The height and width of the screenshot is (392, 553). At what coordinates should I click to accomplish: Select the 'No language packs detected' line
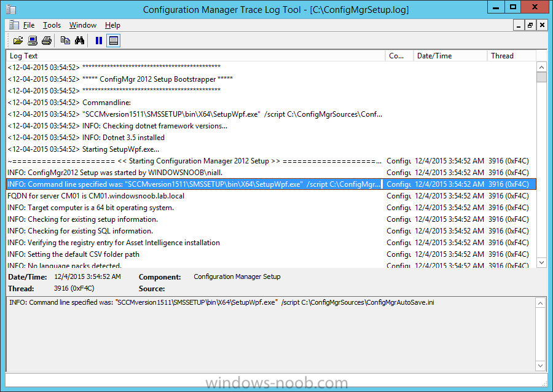click(272, 264)
